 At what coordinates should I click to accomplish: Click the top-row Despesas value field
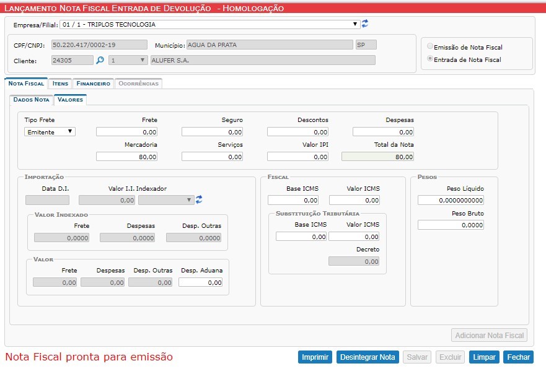click(384, 132)
